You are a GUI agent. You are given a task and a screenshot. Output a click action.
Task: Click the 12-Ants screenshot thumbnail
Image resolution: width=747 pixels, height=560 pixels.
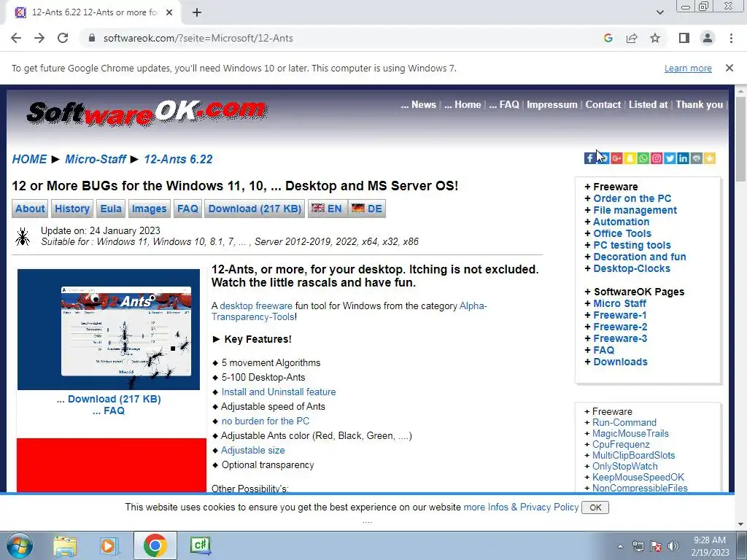pos(109,330)
